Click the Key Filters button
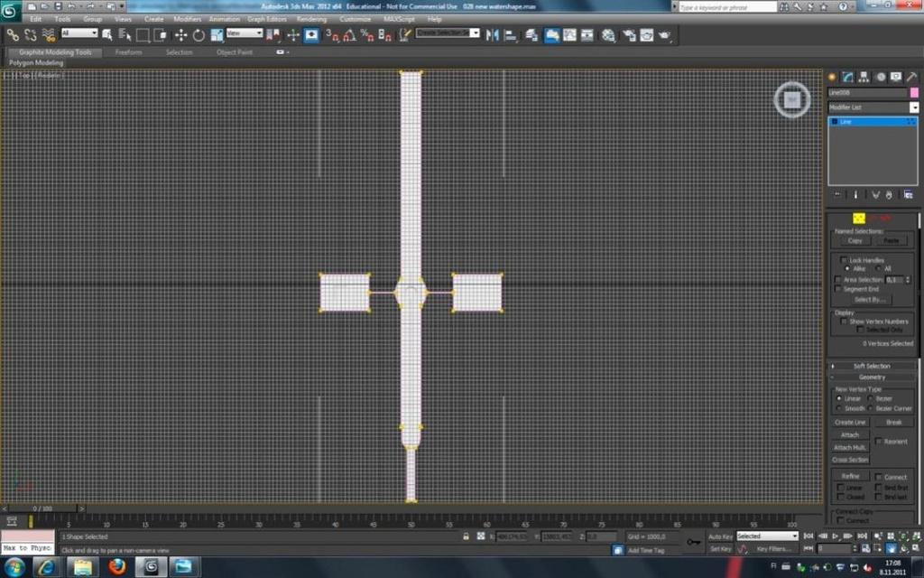 [773, 549]
